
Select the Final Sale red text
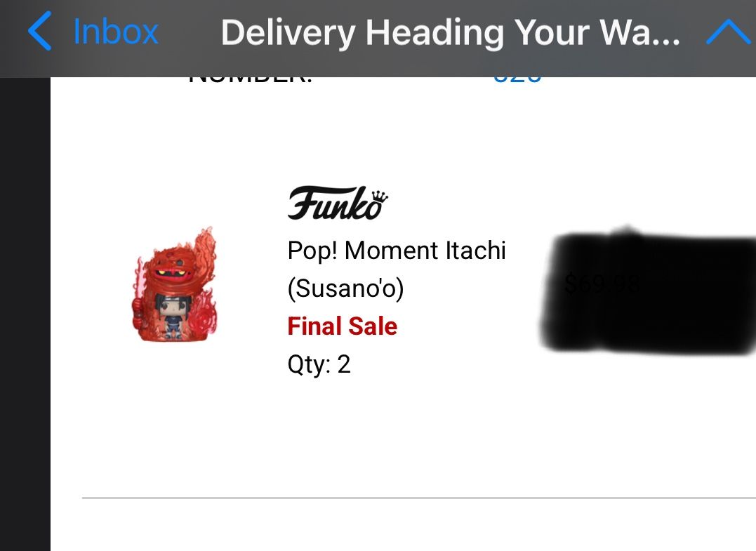point(342,326)
